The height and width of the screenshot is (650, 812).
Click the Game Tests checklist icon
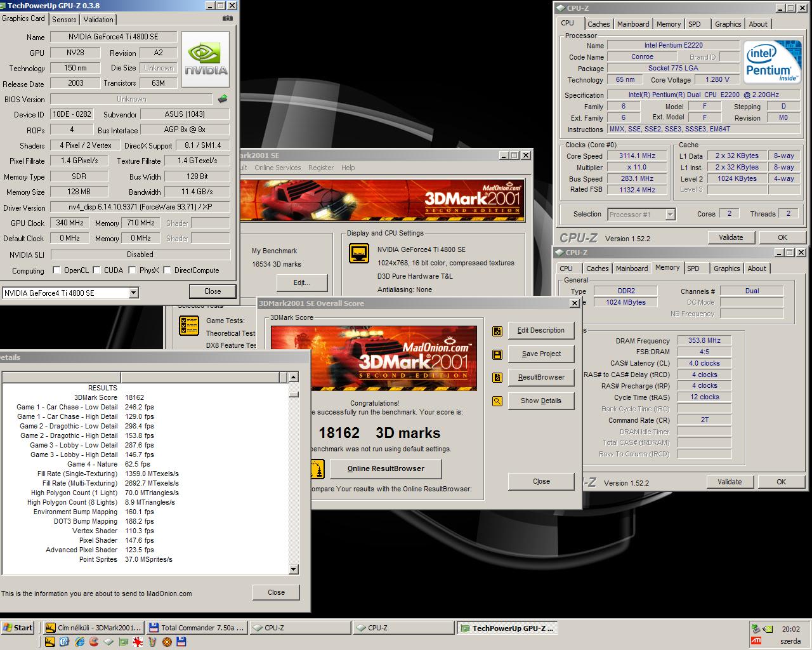189,326
